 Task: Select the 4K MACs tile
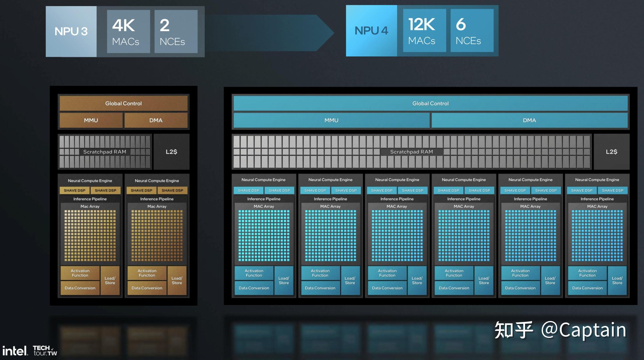(128, 31)
